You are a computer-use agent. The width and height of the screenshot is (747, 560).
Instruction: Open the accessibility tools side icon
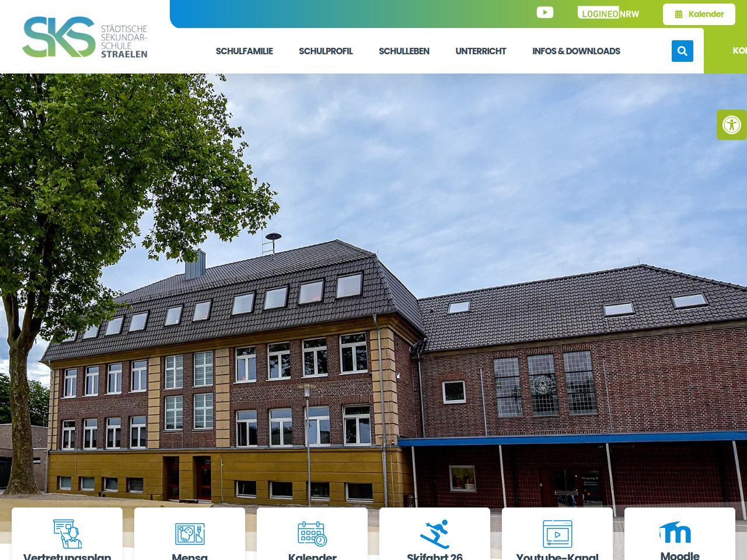pyautogui.click(x=731, y=125)
